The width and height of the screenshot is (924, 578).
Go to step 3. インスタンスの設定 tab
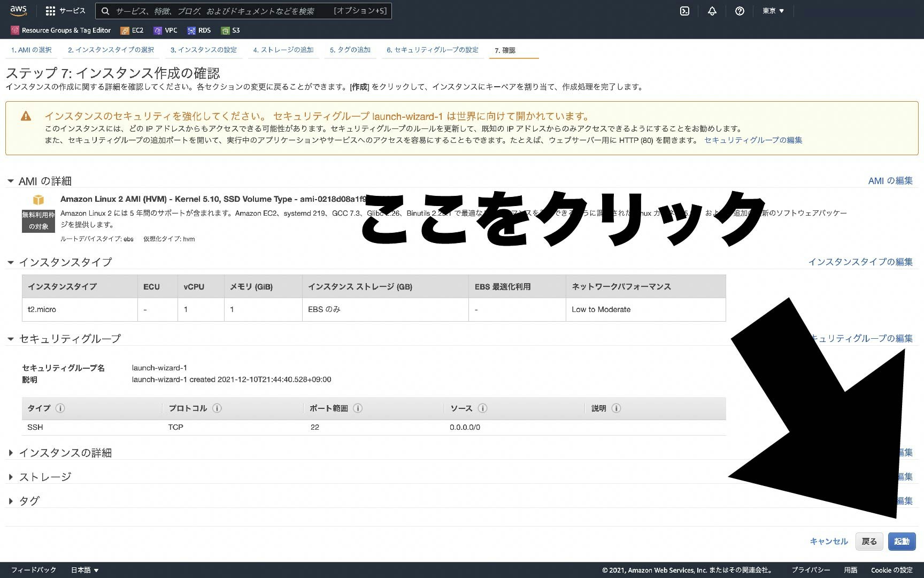click(204, 50)
